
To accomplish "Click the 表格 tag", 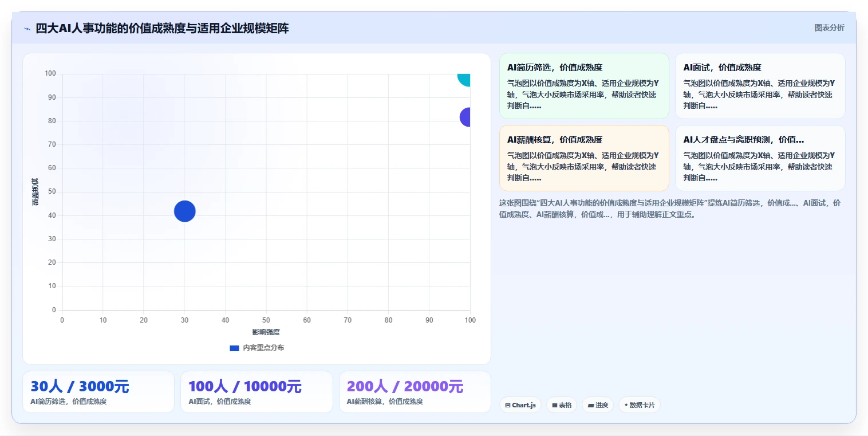I will click(x=562, y=405).
